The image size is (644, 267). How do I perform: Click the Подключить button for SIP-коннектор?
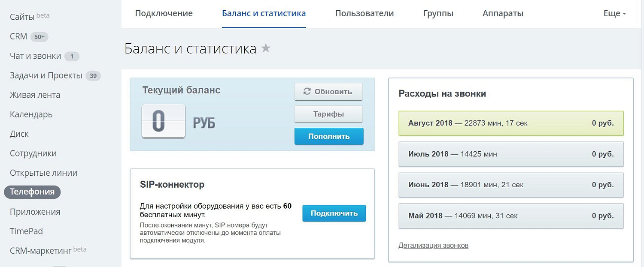click(x=334, y=213)
